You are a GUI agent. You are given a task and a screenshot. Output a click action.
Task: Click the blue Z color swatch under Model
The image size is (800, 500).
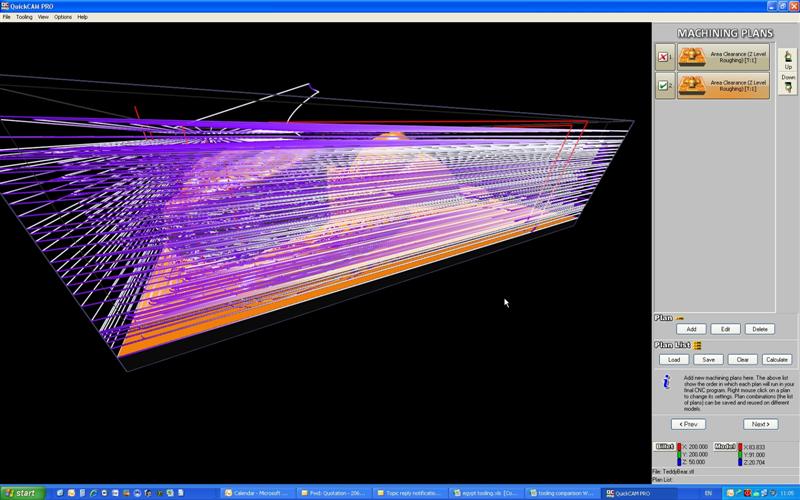pos(740,463)
